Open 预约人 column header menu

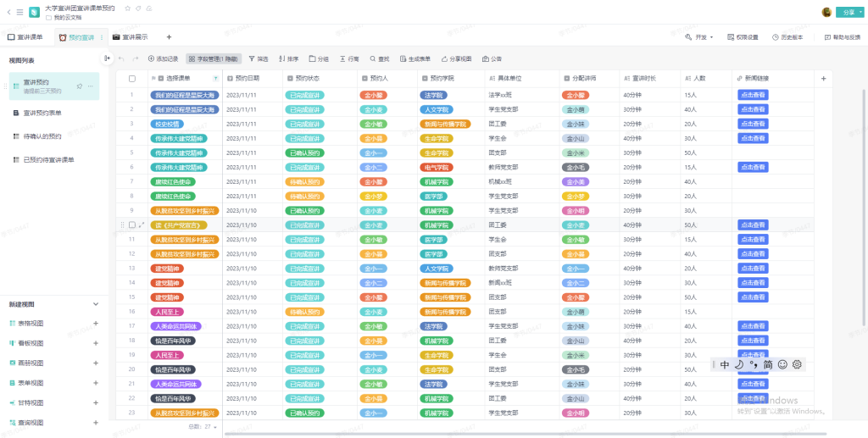[x=387, y=79]
